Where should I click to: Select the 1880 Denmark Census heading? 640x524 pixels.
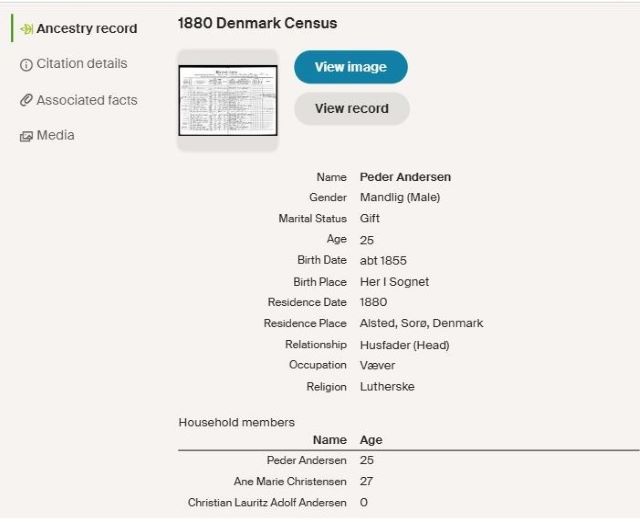[257, 23]
